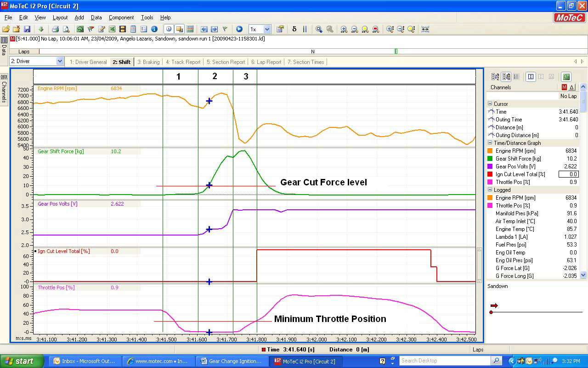Click the orange Engine RPM color swatch
The width and height of the screenshot is (588, 368).
(490, 151)
